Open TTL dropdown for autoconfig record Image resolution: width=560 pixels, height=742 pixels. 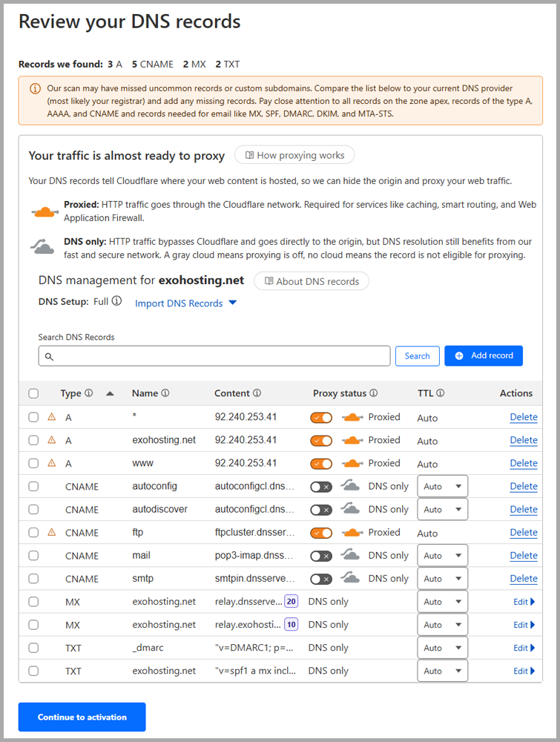coord(442,487)
